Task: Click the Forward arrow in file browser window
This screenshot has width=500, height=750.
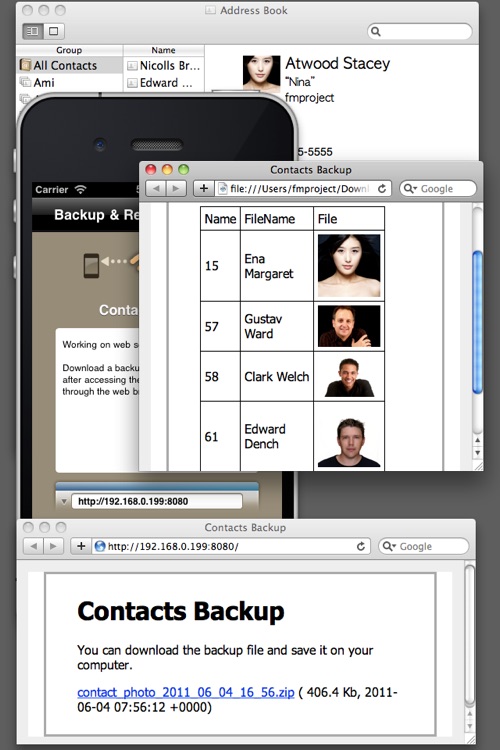Action: 176,188
